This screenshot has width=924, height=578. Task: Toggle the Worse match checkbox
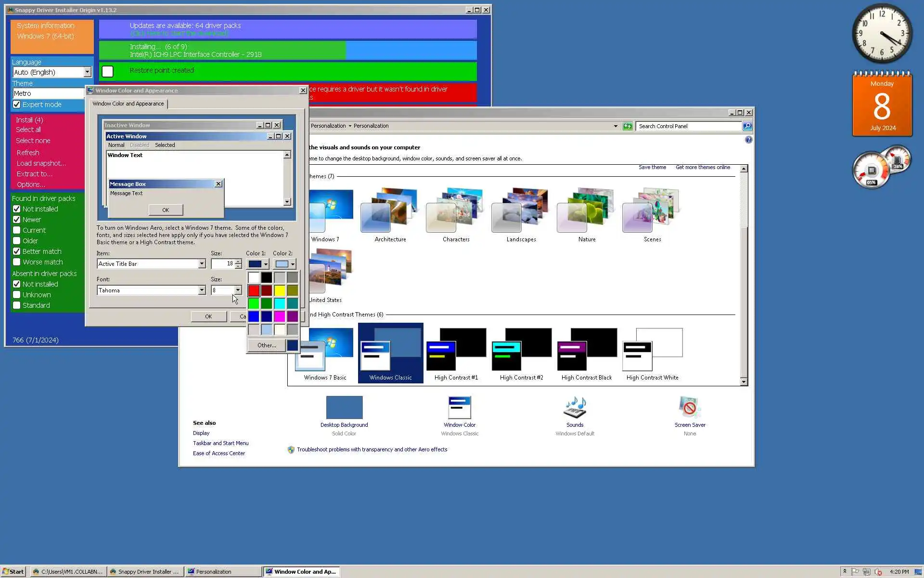17,262
